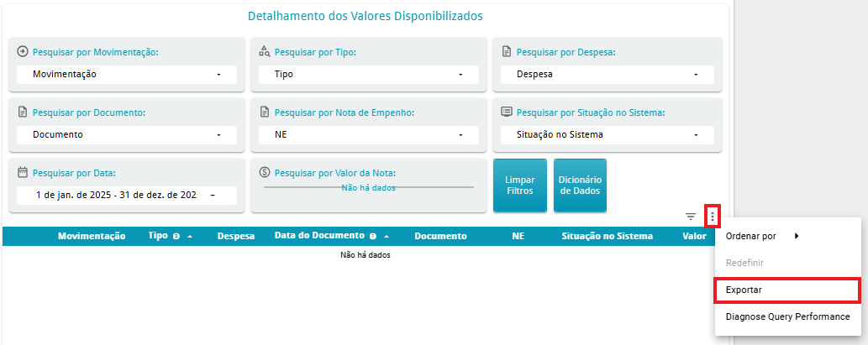Click the Tipo column info icon
The width and height of the screenshot is (868, 345).
[x=176, y=236]
